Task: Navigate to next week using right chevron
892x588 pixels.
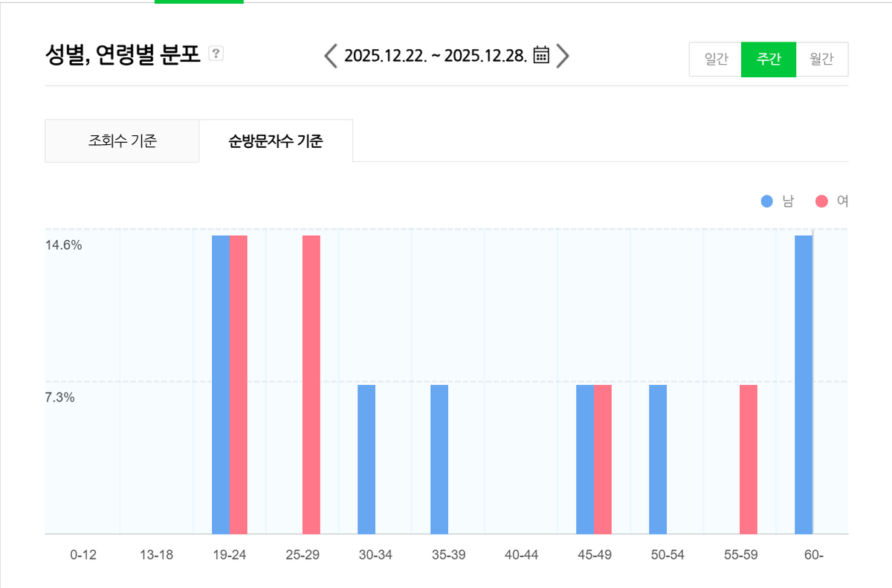Action: 563,55
